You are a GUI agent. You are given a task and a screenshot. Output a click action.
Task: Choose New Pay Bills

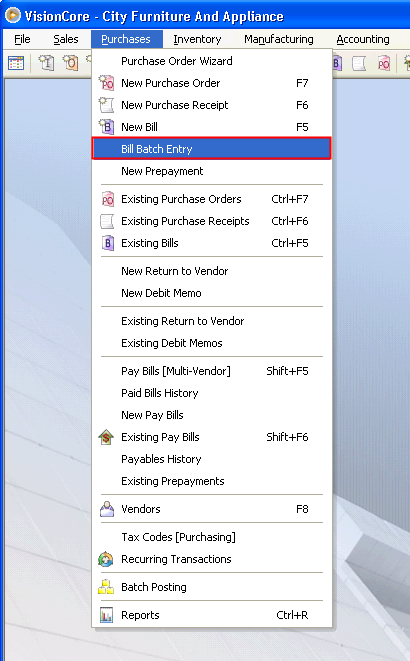coord(212,415)
